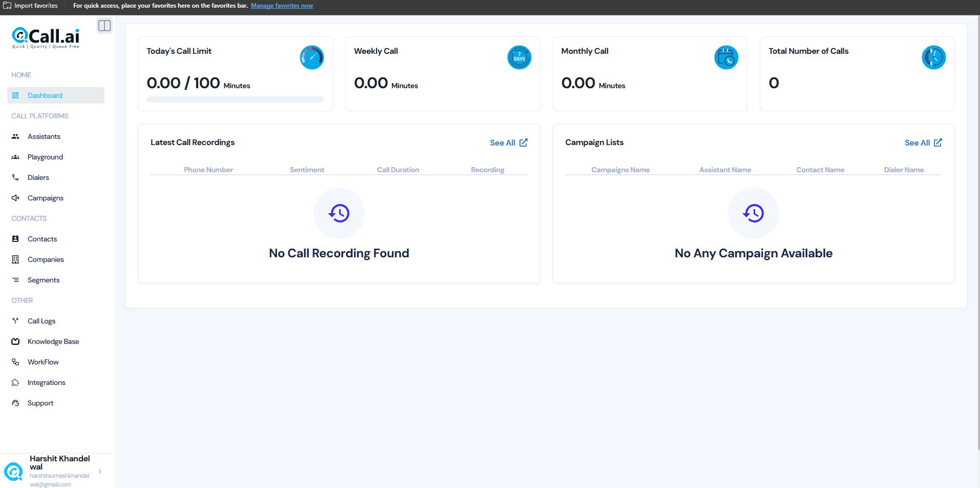This screenshot has width=980, height=488.
Task: Click the Call.ai logo
Action: (x=46, y=37)
